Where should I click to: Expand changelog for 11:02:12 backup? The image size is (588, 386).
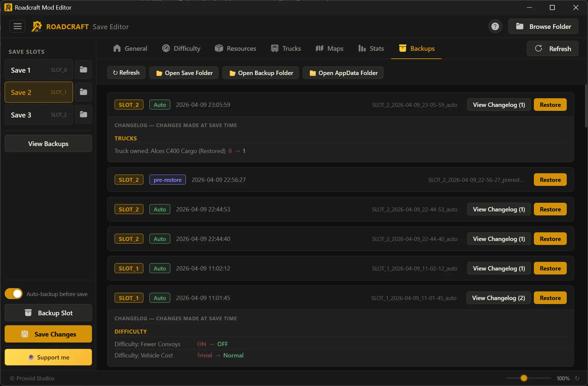coord(499,268)
